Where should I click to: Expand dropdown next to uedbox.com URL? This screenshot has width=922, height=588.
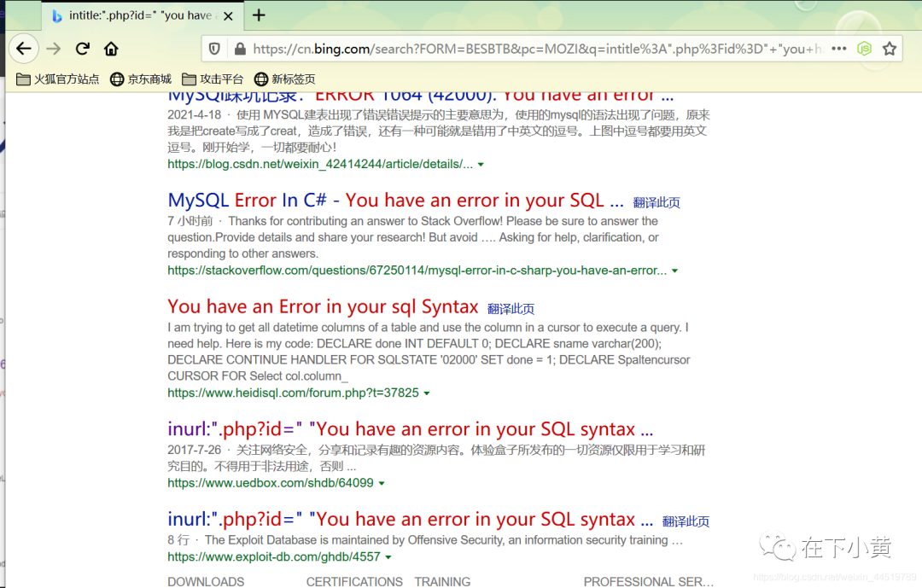[382, 483]
